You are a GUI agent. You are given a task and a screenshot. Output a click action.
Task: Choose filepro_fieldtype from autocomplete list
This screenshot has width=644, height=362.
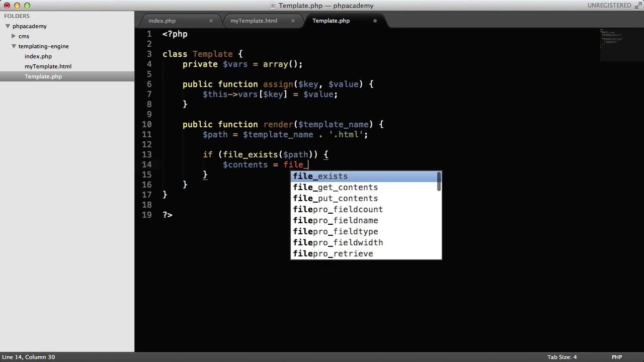[x=364, y=231]
